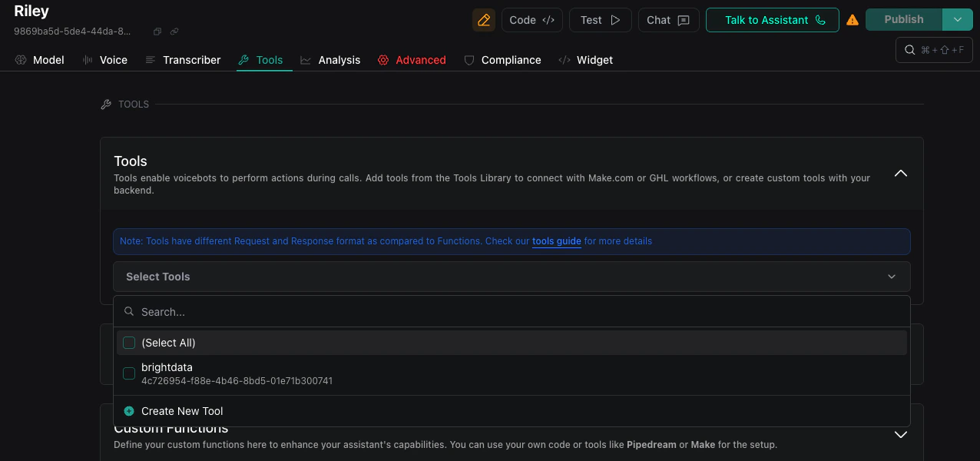
Task: Click the warning triangle icon beside Publish
Action: coord(853,20)
